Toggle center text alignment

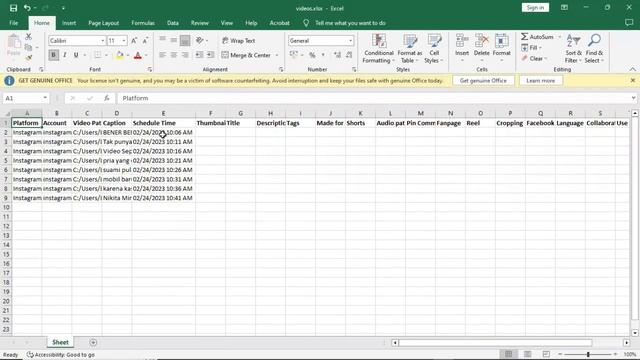[x=173, y=55]
